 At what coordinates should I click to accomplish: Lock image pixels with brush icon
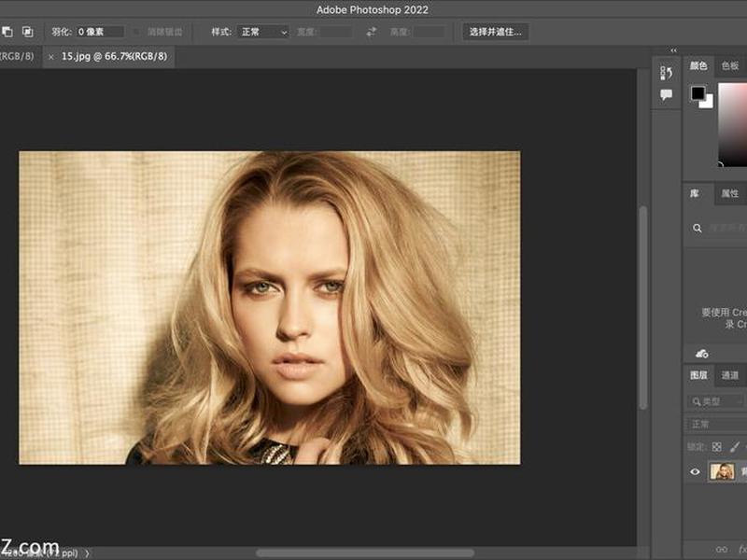pyautogui.click(x=735, y=447)
